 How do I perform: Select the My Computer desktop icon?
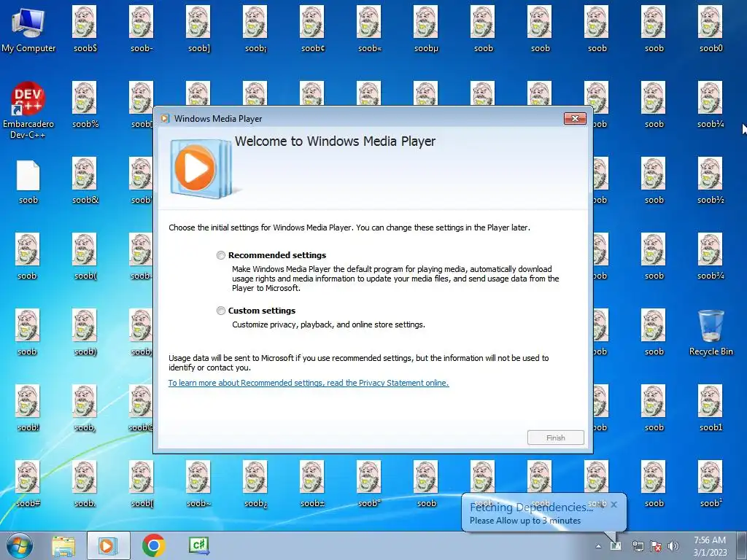click(28, 29)
